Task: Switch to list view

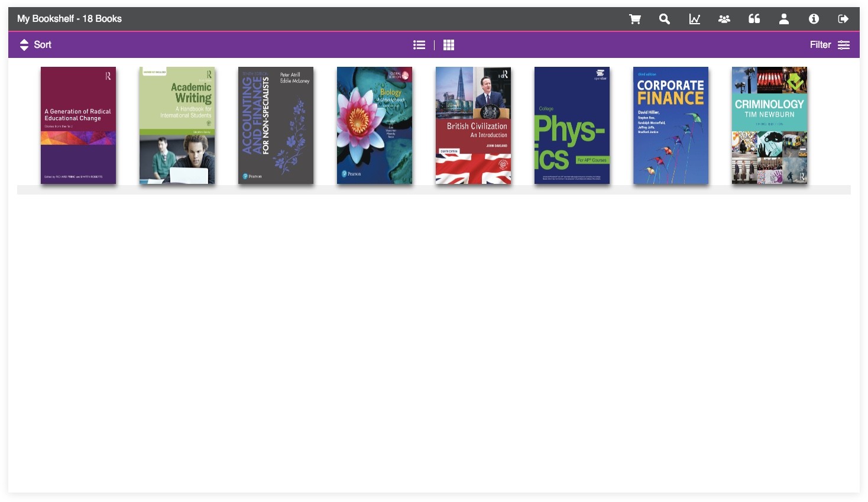Action: coord(419,45)
